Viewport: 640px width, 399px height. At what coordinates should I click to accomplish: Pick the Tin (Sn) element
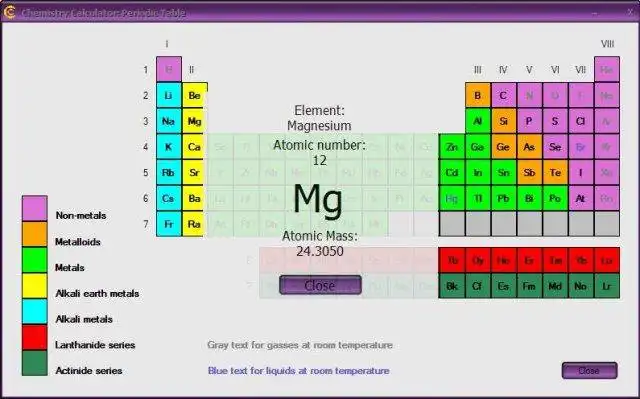(504, 173)
